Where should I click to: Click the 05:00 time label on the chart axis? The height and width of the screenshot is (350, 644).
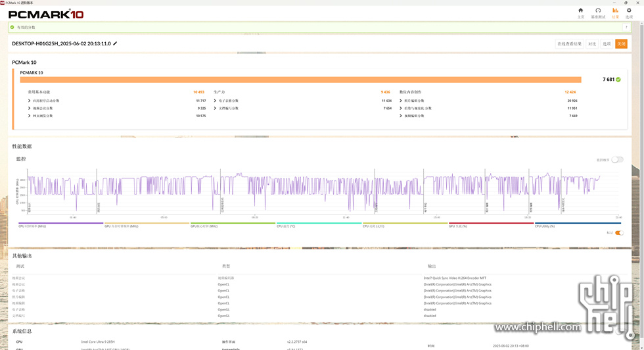pyautogui.click(x=164, y=217)
